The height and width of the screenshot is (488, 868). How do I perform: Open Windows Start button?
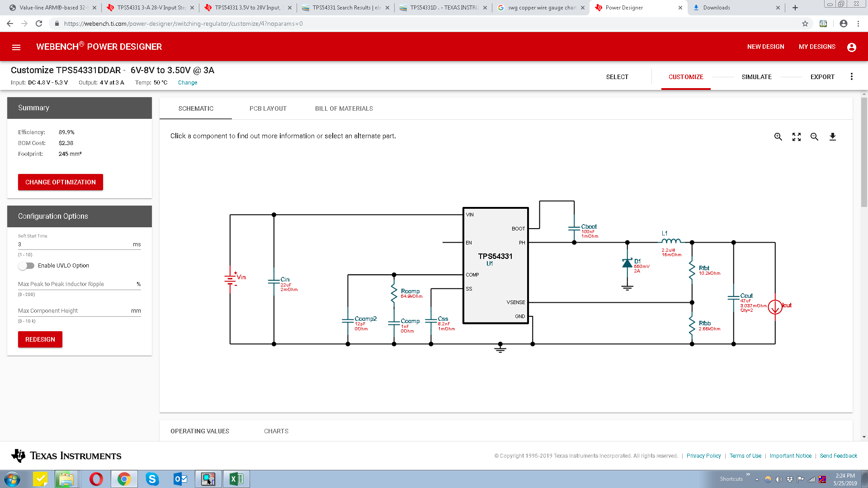click(x=12, y=479)
